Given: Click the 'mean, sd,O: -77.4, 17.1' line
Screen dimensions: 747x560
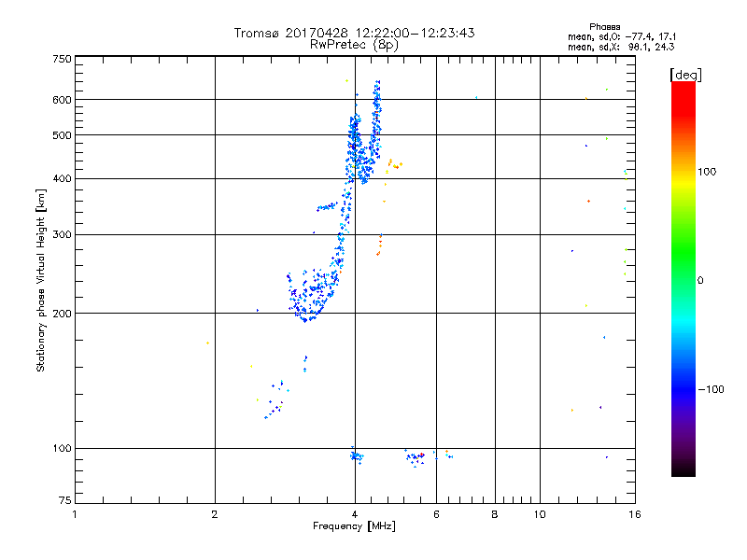Looking at the screenshot, I should tap(622, 36).
